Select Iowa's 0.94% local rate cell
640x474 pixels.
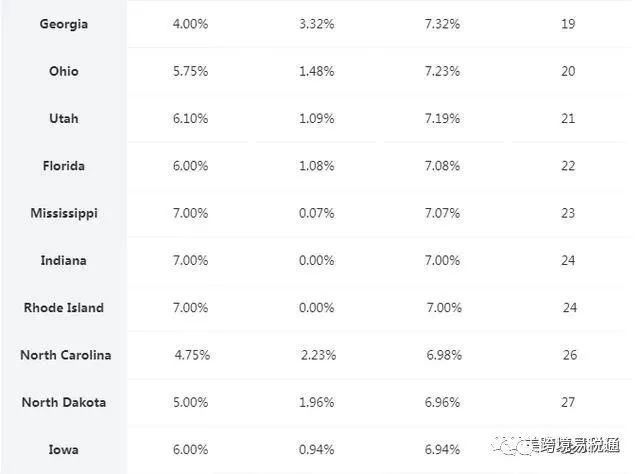[x=317, y=449]
